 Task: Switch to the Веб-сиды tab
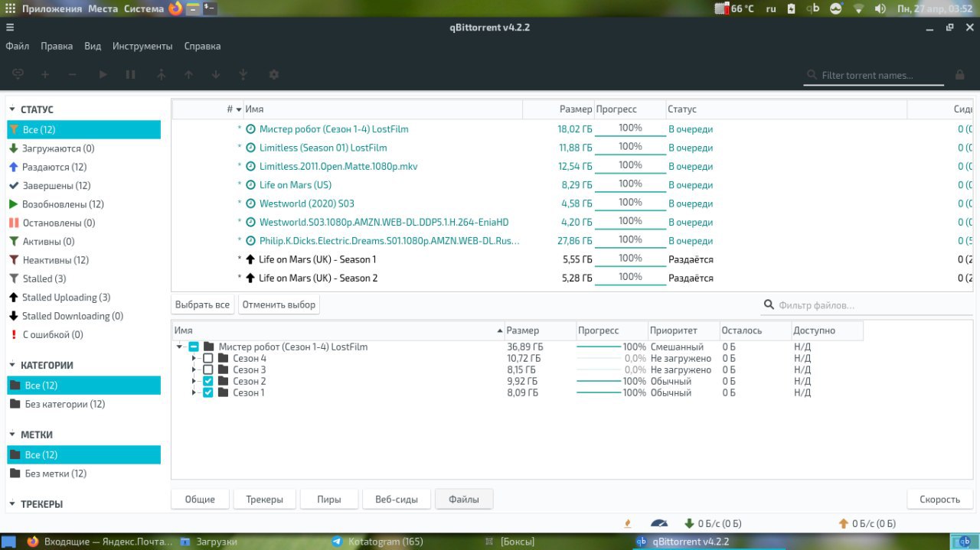tap(397, 500)
